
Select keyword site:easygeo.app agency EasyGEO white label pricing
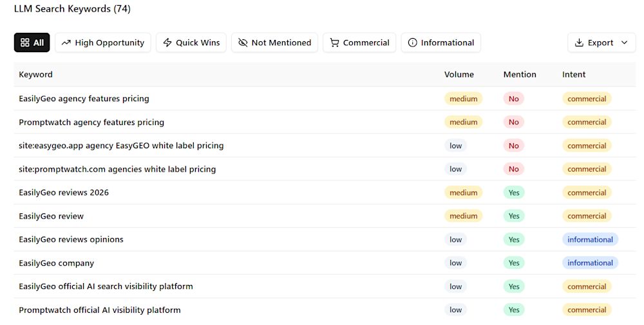point(121,146)
